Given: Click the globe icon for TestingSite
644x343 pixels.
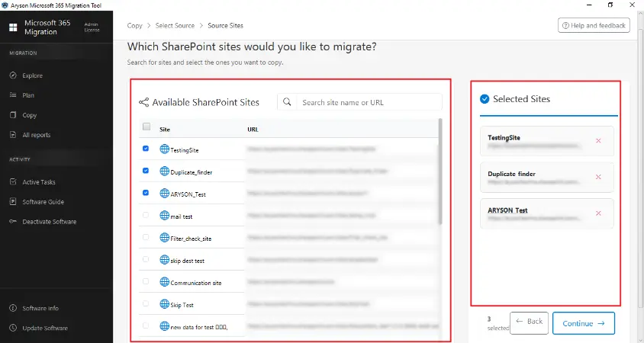Looking at the screenshot, I should tap(164, 149).
